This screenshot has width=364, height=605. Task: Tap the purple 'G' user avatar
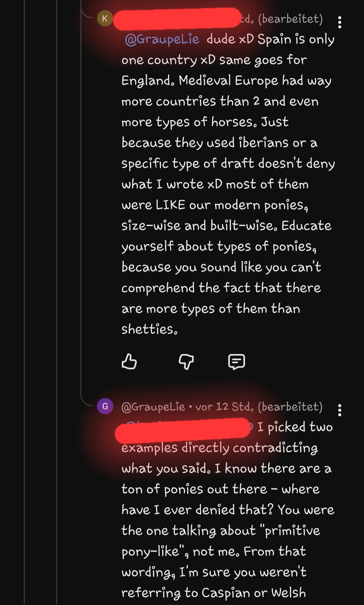click(x=105, y=406)
